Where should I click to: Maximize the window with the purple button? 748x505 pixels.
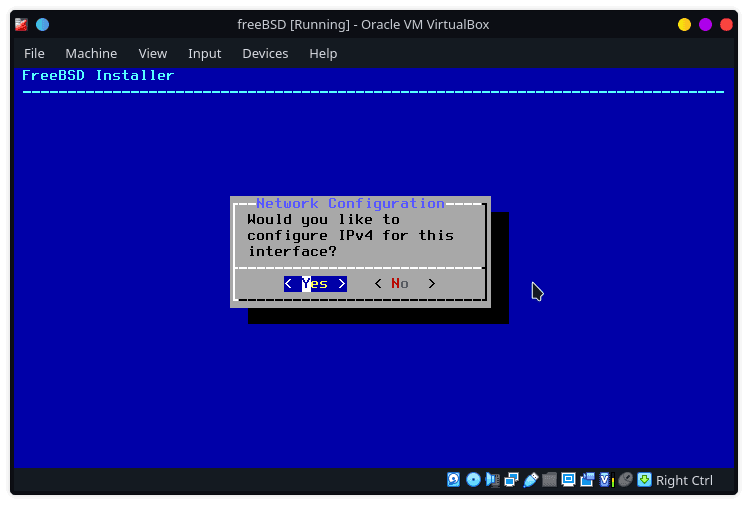[x=705, y=24]
